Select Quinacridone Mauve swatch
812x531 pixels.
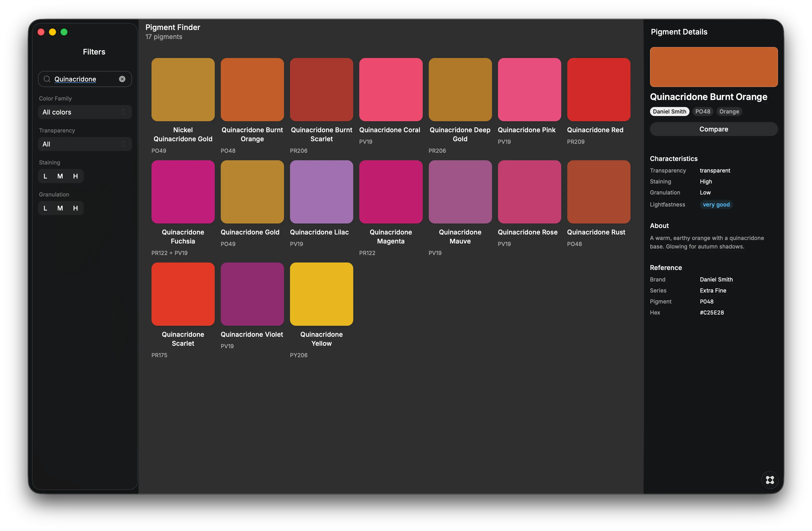460,192
